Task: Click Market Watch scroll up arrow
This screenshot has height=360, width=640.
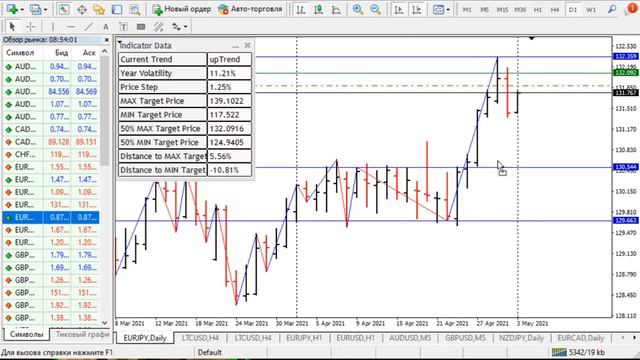Action: tap(104, 51)
